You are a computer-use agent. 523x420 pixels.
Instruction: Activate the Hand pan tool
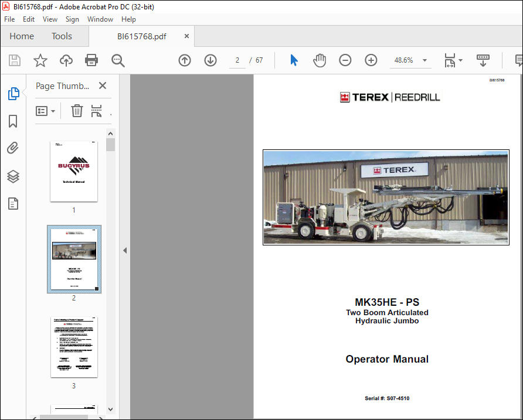pos(320,60)
